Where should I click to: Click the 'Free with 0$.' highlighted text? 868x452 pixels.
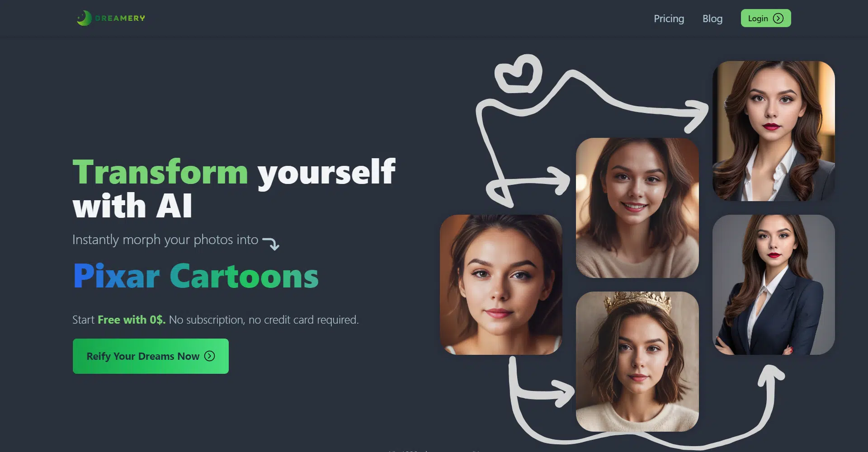click(132, 320)
